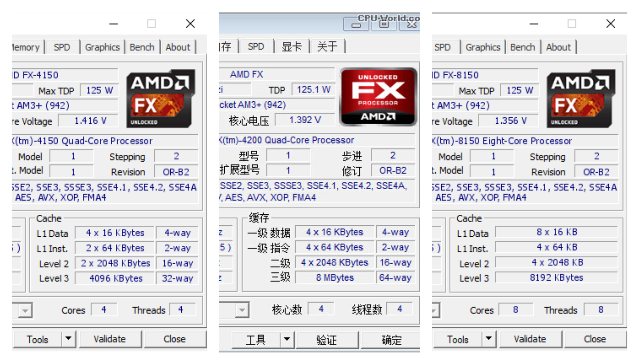The image size is (639, 364).
Task: Switch to SPD tab in FX-4150 window
Action: (x=62, y=47)
